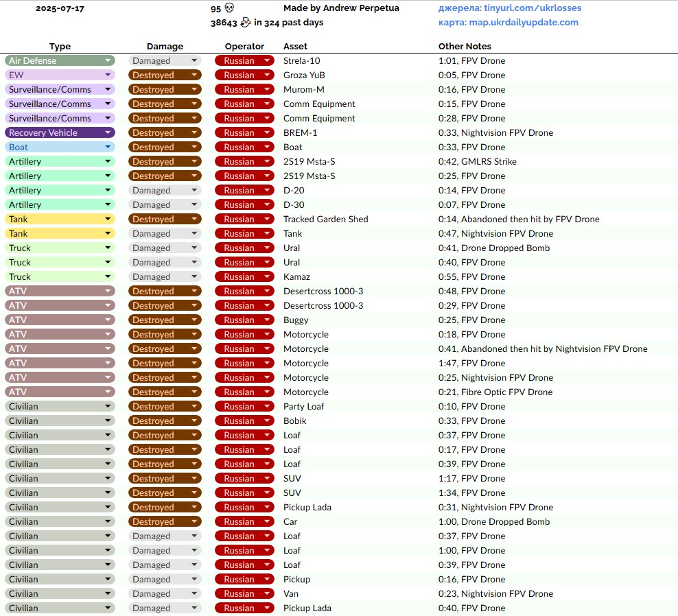Viewport: 678px width, 616px height.
Task: Select the 1:47, FPV Drone note
Action: click(x=471, y=363)
